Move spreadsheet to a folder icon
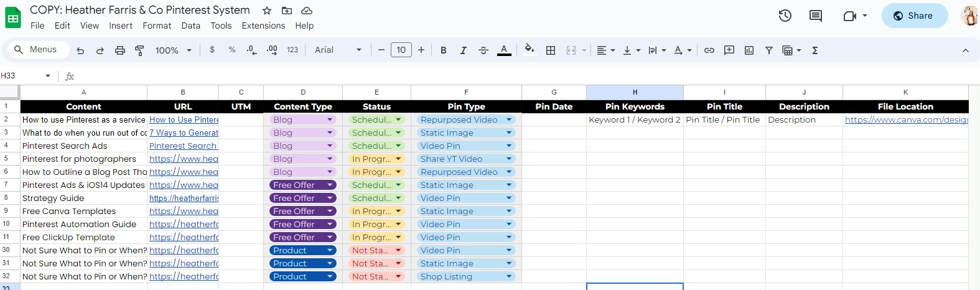Screen dimensions: 980x290 pos(286,11)
